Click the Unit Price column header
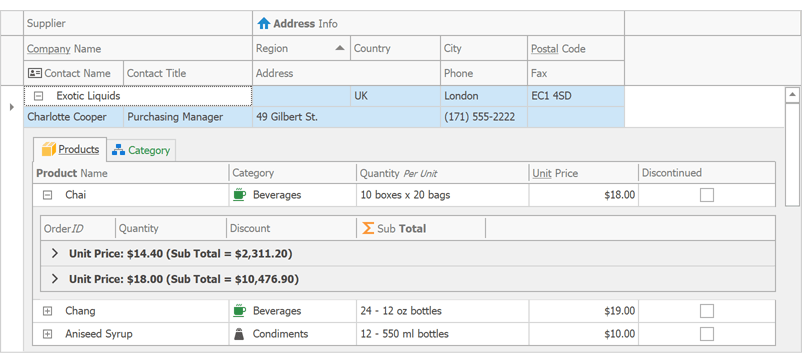 point(584,173)
